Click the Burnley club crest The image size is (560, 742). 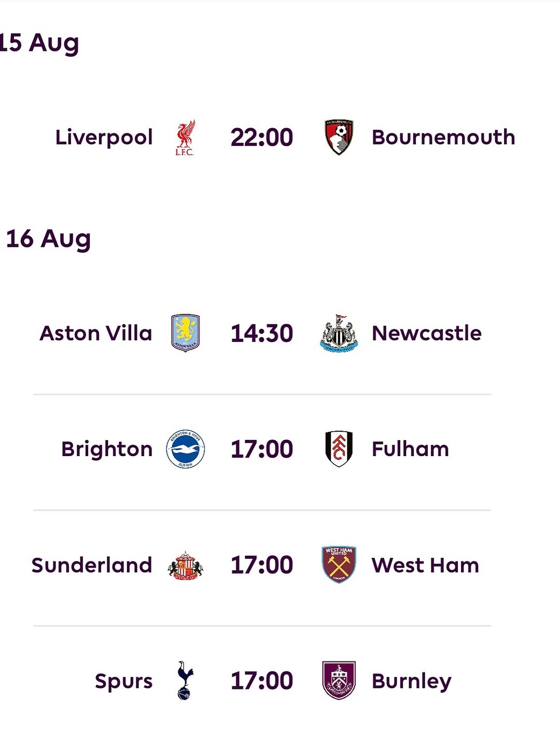pos(339,680)
